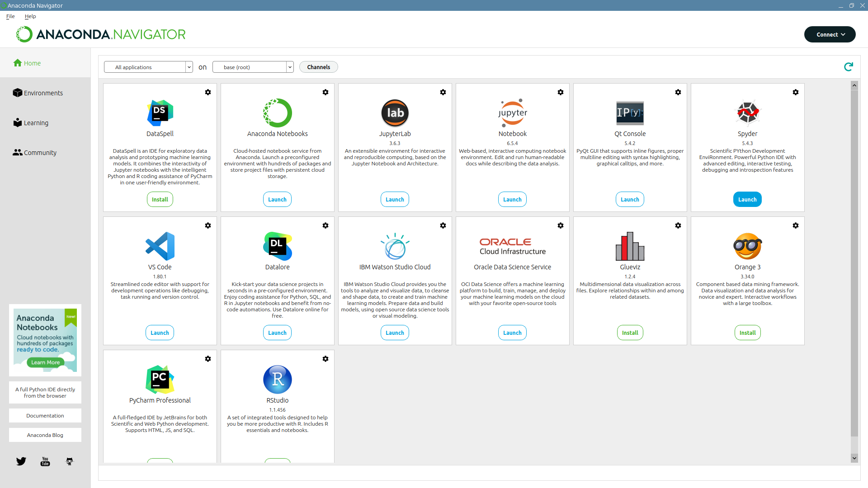
Task: Install DataSpell
Action: [160, 199]
